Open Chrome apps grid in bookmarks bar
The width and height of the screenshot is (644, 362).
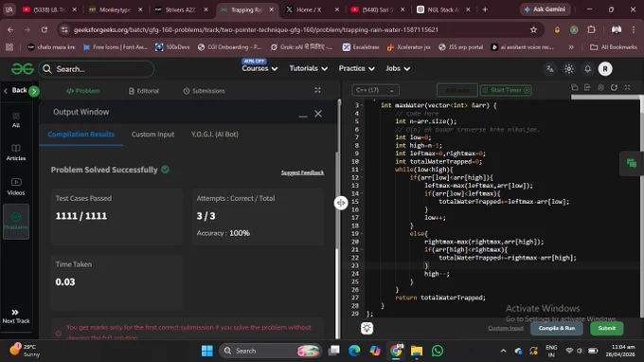pos(9,47)
